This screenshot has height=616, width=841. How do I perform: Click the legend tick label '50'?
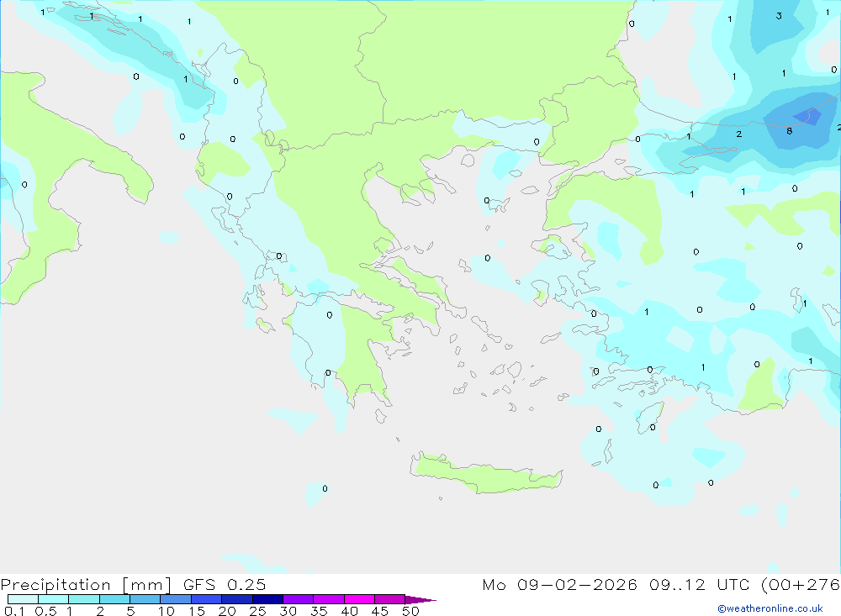[410, 611]
